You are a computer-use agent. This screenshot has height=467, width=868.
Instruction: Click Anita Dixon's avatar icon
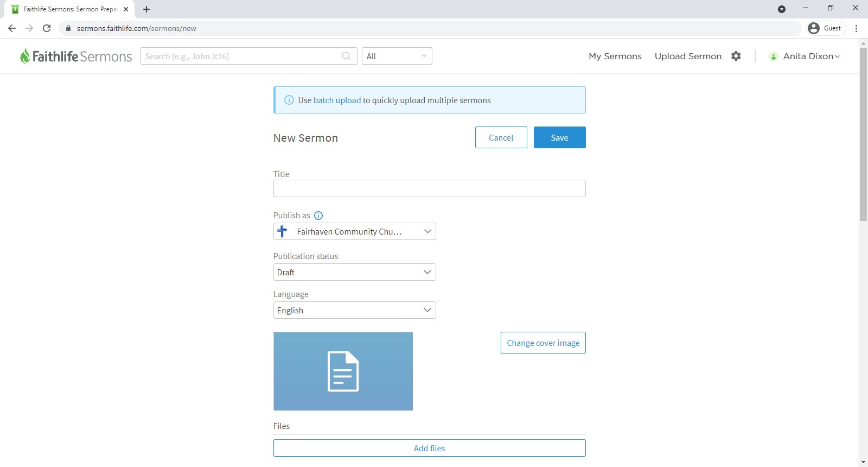(x=774, y=56)
